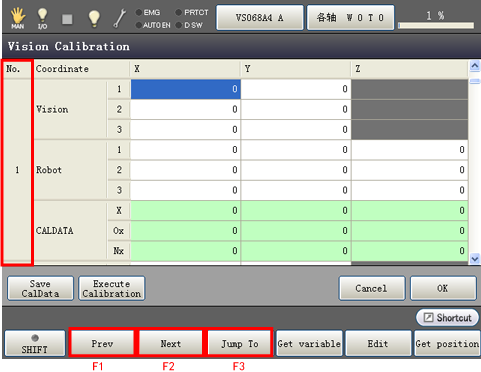Click Save CalData button
The width and height of the screenshot is (481, 372).
pos(40,288)
